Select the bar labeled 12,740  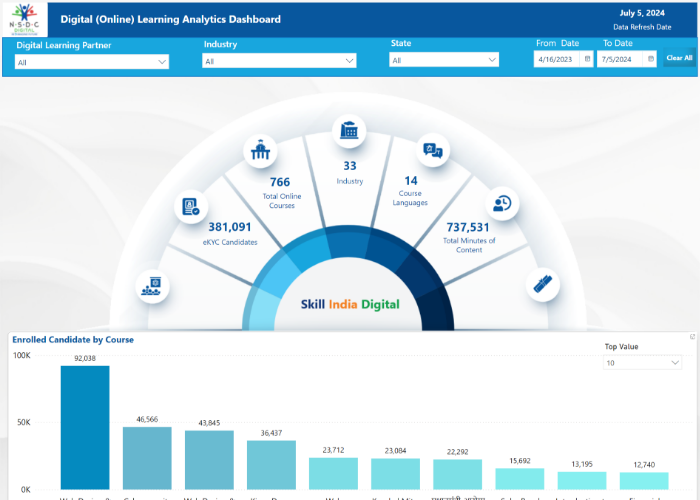click(644, 481)
